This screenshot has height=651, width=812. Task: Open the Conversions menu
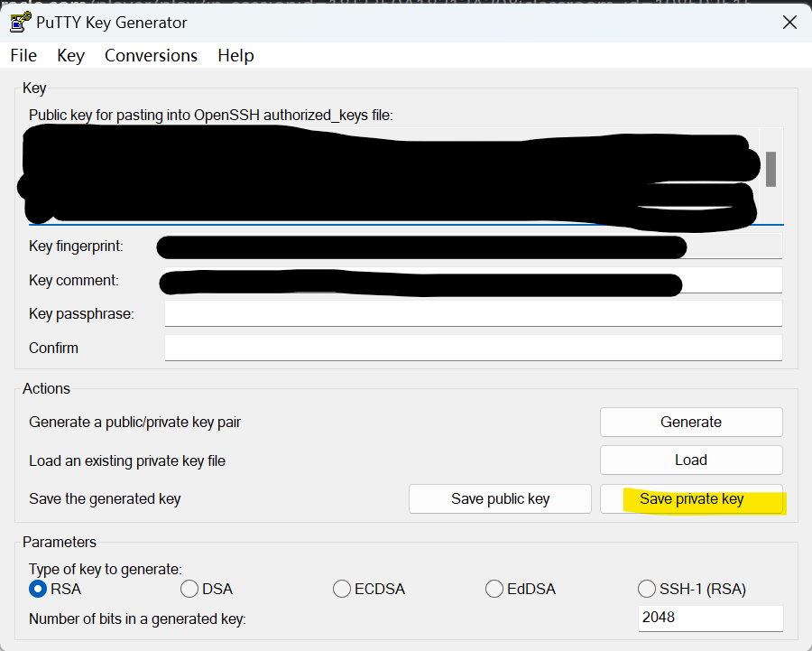(151, 55)
